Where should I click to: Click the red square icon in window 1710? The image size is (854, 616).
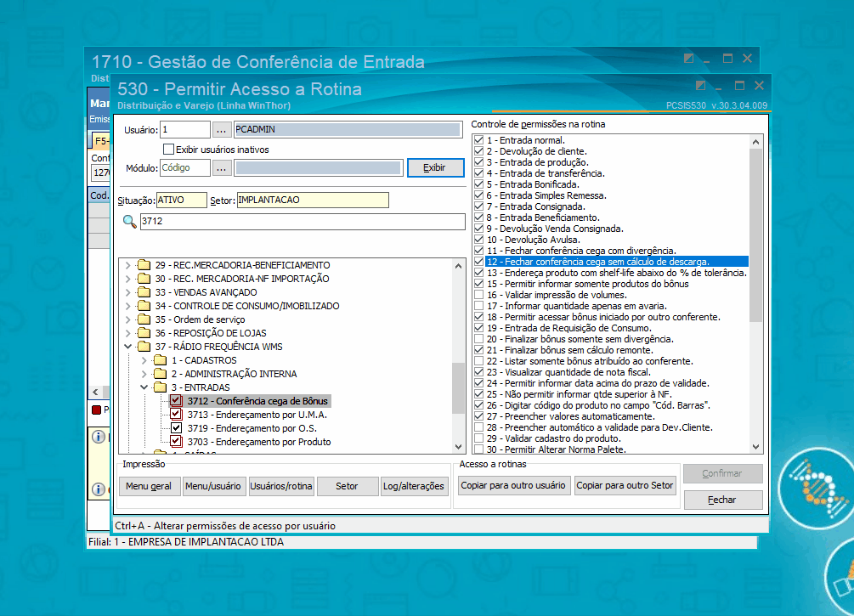coord(96,410)
